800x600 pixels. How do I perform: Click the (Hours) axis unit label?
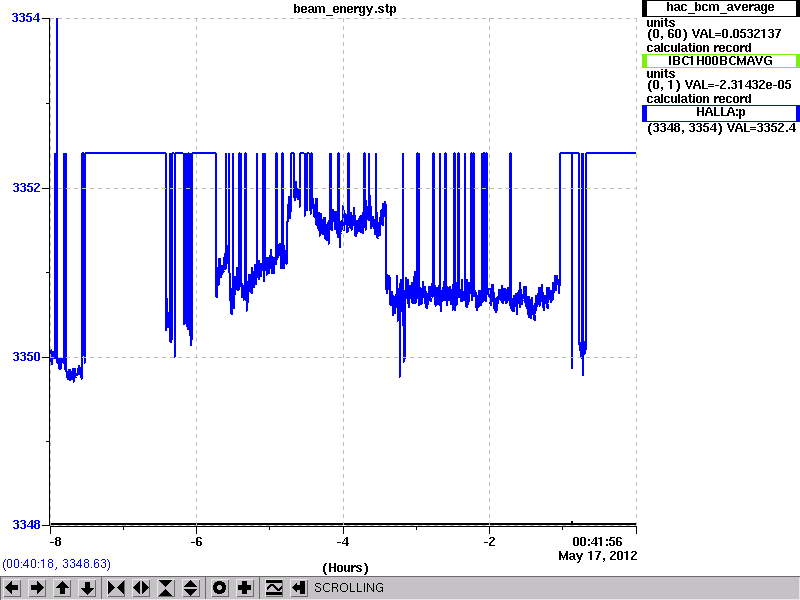coord(345,568)
